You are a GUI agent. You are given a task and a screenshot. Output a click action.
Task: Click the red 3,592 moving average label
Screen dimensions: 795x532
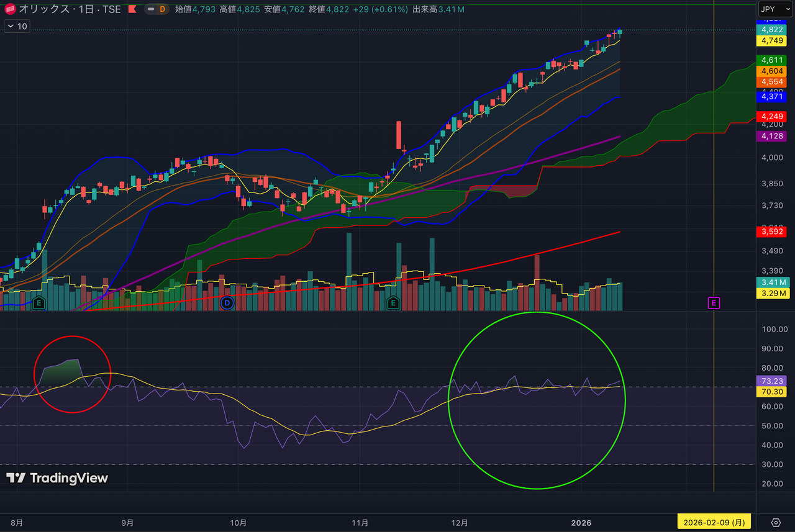771,232
